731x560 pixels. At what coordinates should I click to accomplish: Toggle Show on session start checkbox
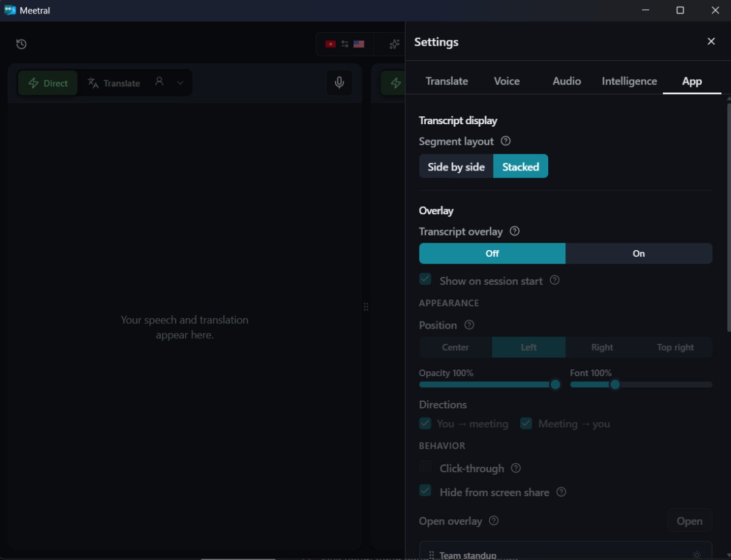pos(425,279)
